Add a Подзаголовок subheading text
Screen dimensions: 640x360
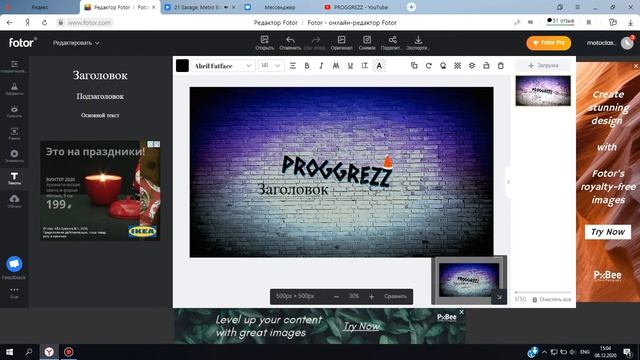[100, 96]
